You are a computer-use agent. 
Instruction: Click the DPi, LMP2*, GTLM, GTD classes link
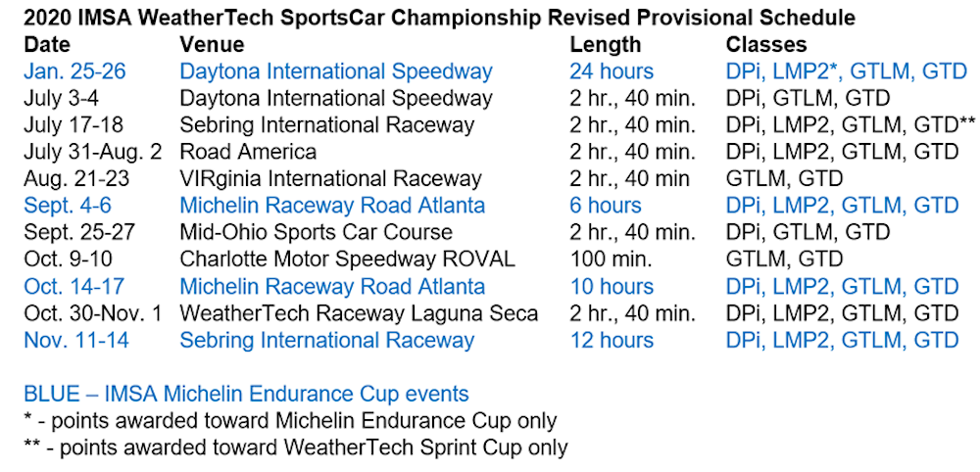point(843,71)
